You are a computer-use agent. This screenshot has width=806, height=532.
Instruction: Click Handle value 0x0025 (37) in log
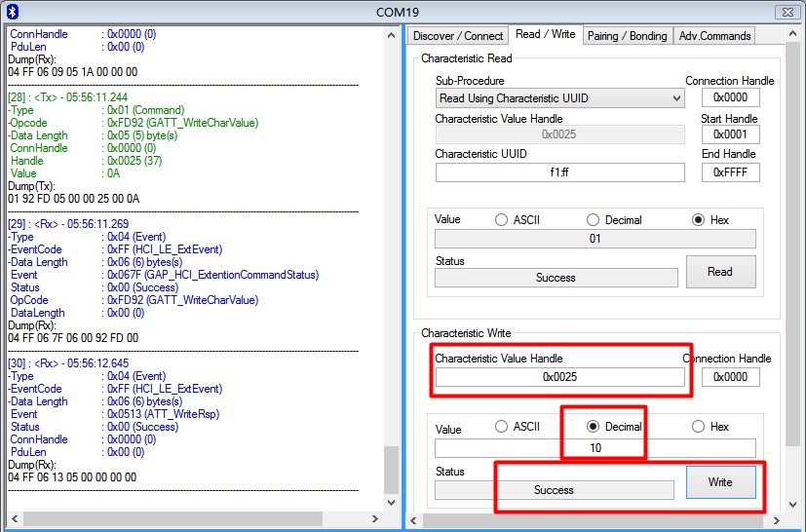pyautogui.click(x=134, y=161)
